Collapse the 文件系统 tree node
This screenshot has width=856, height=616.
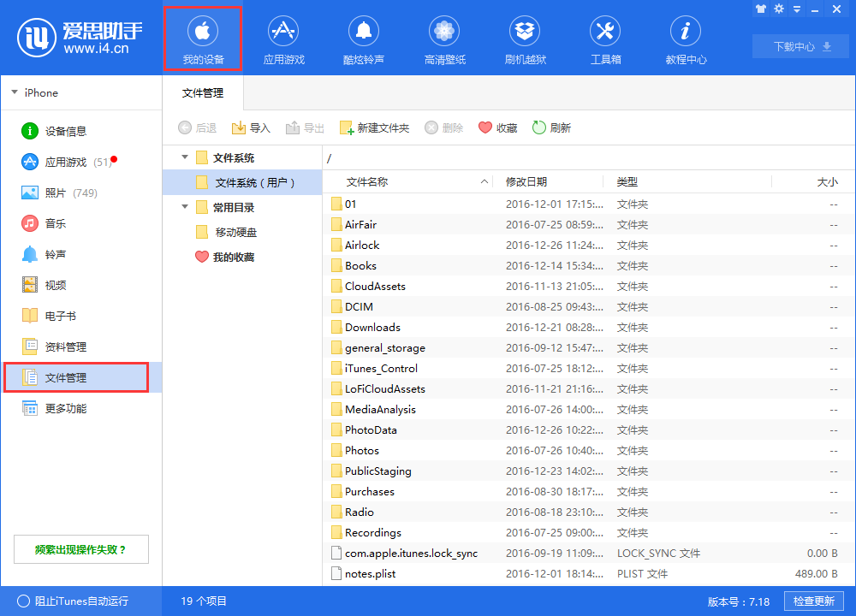(x=184, y=157)
